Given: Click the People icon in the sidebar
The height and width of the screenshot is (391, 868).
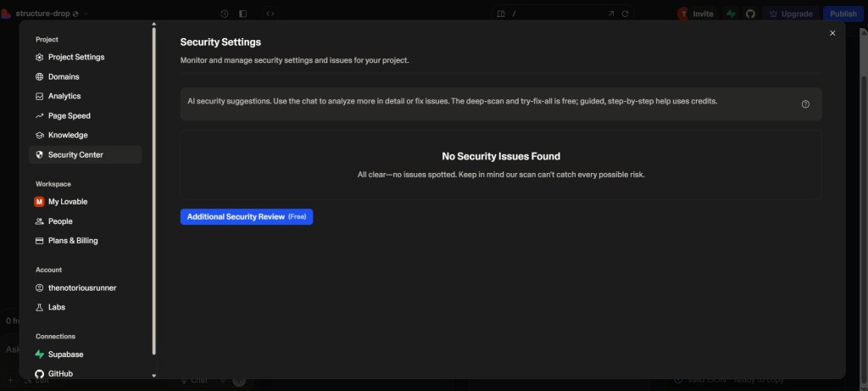Looking at the screenshot, I should click(39, 221).
